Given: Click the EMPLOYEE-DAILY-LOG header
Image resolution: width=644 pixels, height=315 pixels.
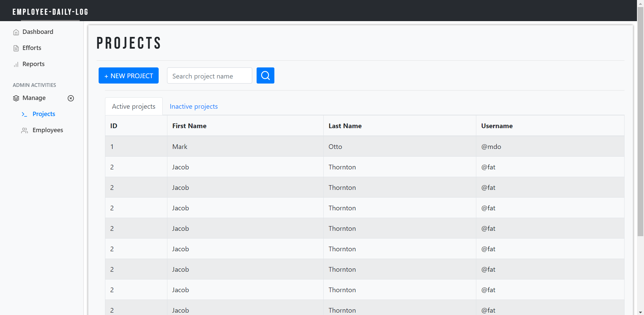Looking at the screenshot, I should [50, 12].
